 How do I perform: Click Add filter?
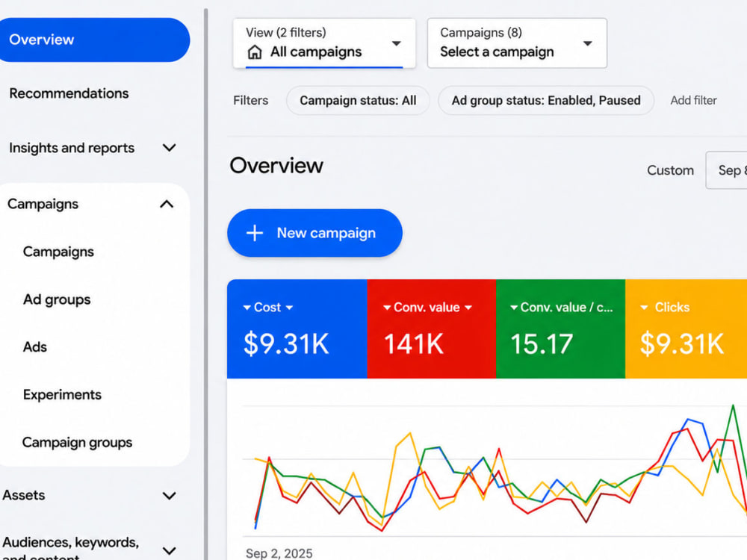(694, 101)
